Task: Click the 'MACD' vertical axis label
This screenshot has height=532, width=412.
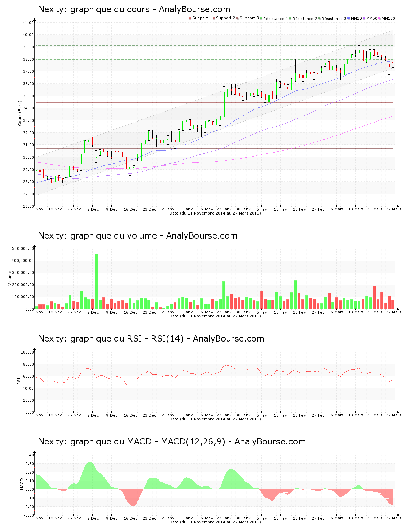Action: tap(22, 484)
